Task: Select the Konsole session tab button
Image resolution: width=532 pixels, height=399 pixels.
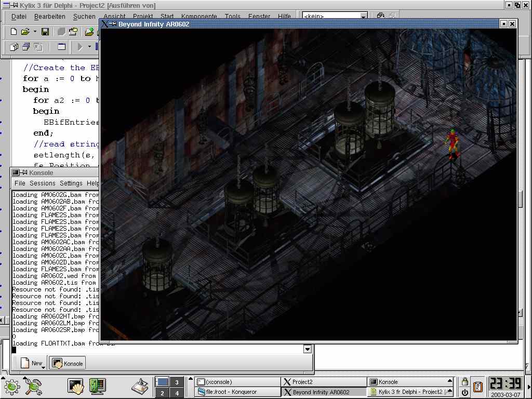Action: pyautogui.click(x=67, y=363)
